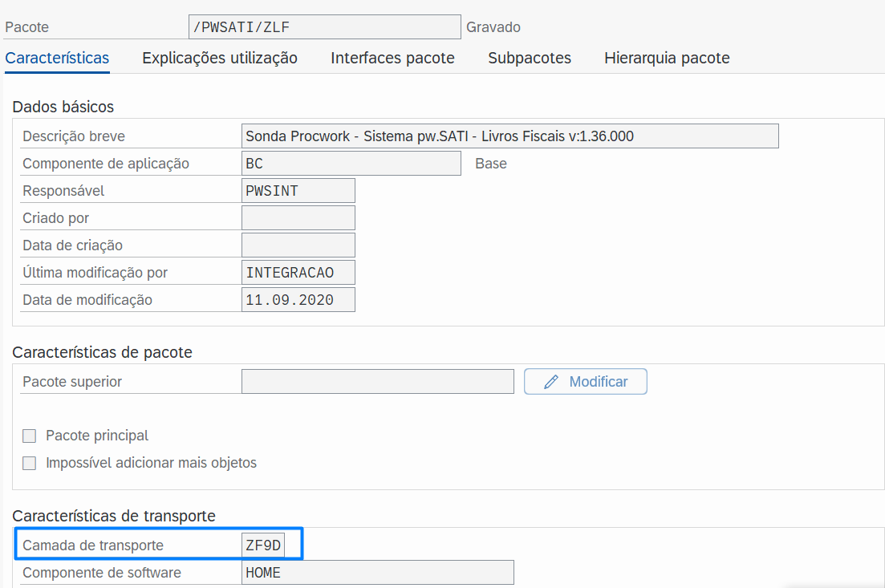
Task: Select the Subpacotes tab
Action: tap(530, 58)
